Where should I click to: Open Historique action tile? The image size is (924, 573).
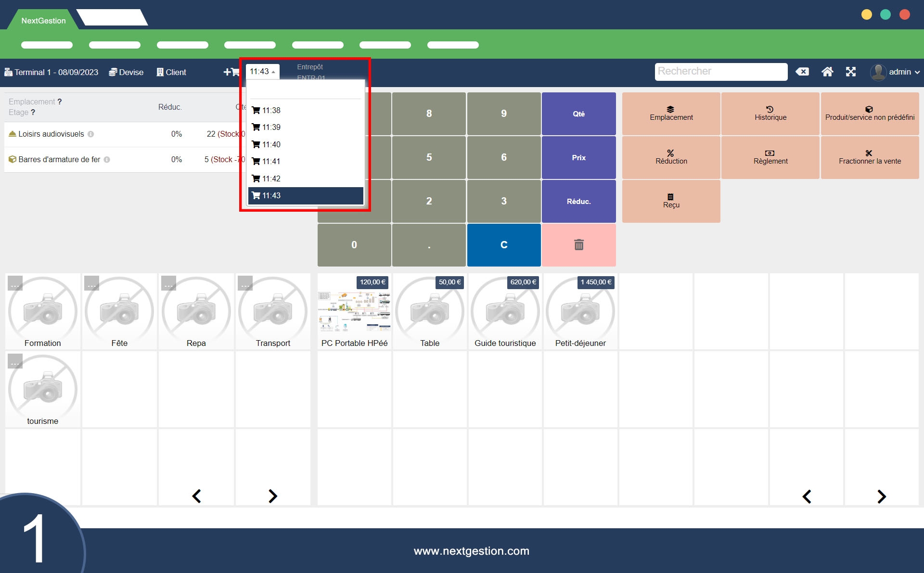(770, 114)
